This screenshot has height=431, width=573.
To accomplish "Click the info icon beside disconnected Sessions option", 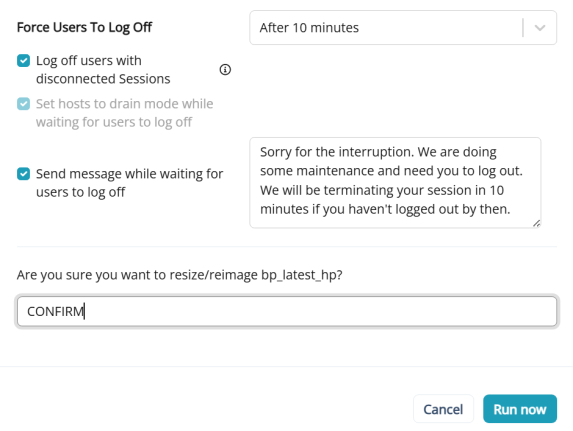I will point(225,69).
